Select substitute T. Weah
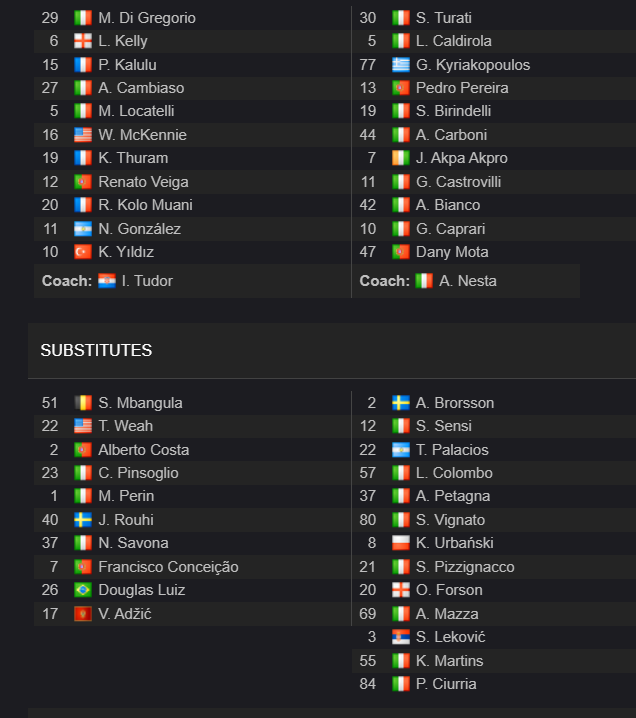Image resolution: width=636 pixels, height=718 pixels. (125, 426)
